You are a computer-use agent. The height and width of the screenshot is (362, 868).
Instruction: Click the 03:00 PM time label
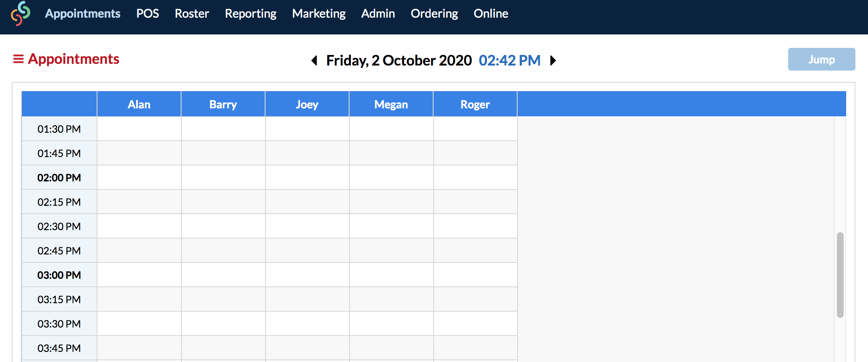(x=59, y=275)
